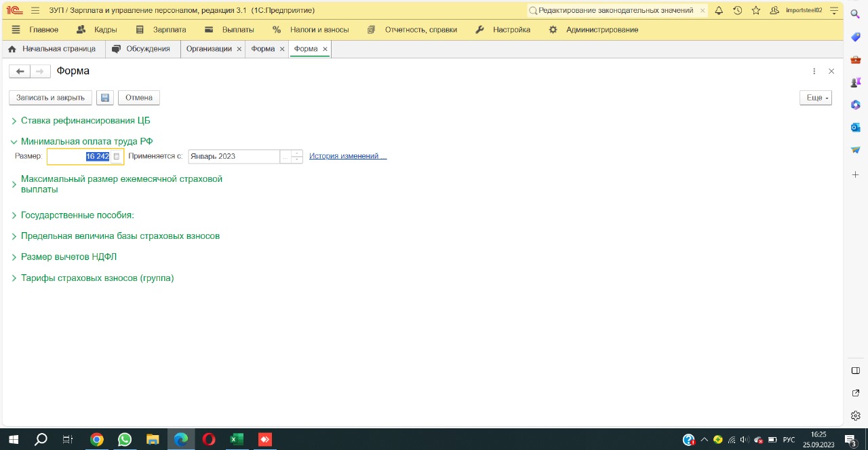Open the hamburger main menu icon
This screenshot has height=450, width=868.
[x=35, y=11]
